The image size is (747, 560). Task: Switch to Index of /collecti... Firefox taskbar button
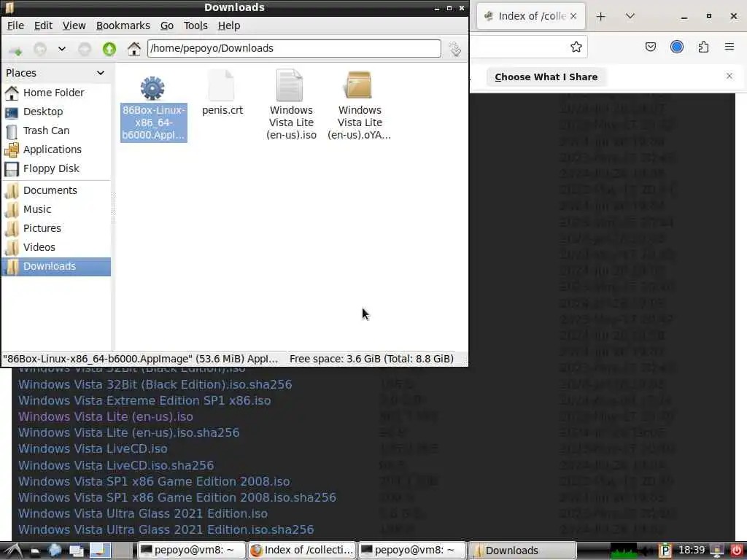[301, 551]
